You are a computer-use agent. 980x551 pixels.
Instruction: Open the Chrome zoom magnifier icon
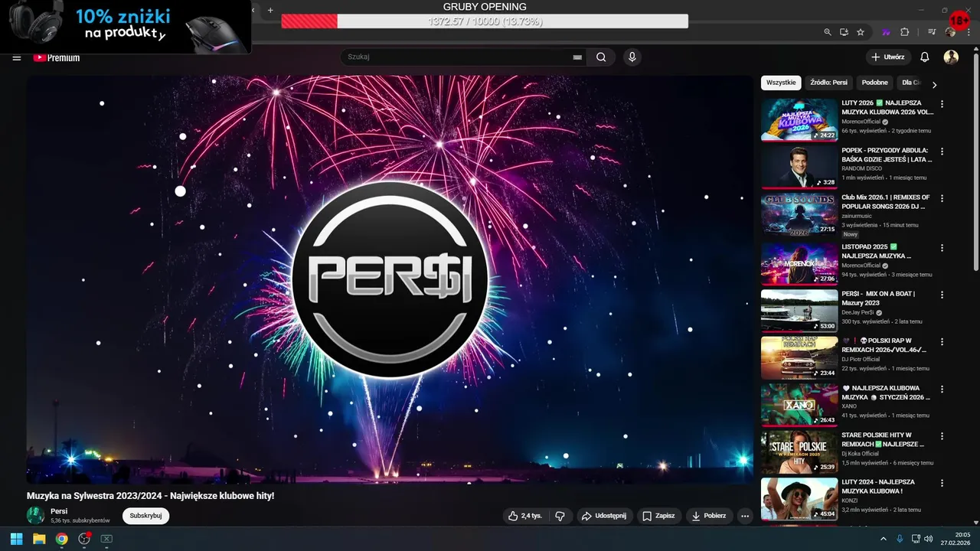(x=828, y=32)
